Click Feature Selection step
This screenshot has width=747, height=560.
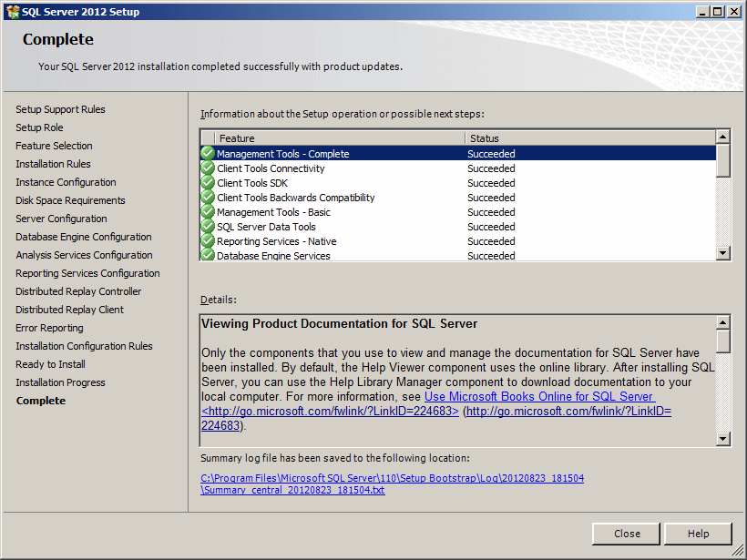click(54, 146)
